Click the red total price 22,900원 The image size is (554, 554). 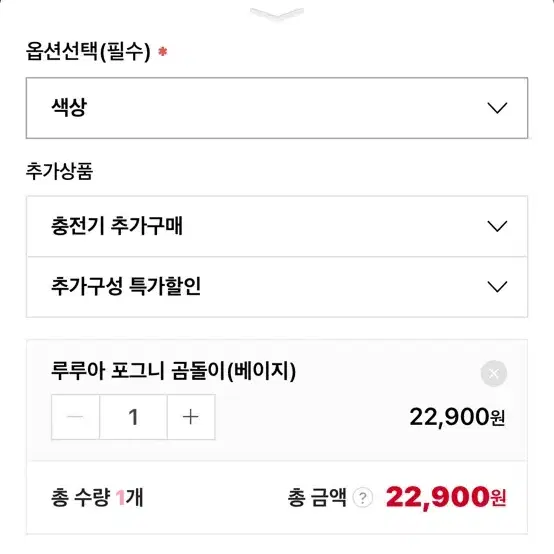click(446, 497)
